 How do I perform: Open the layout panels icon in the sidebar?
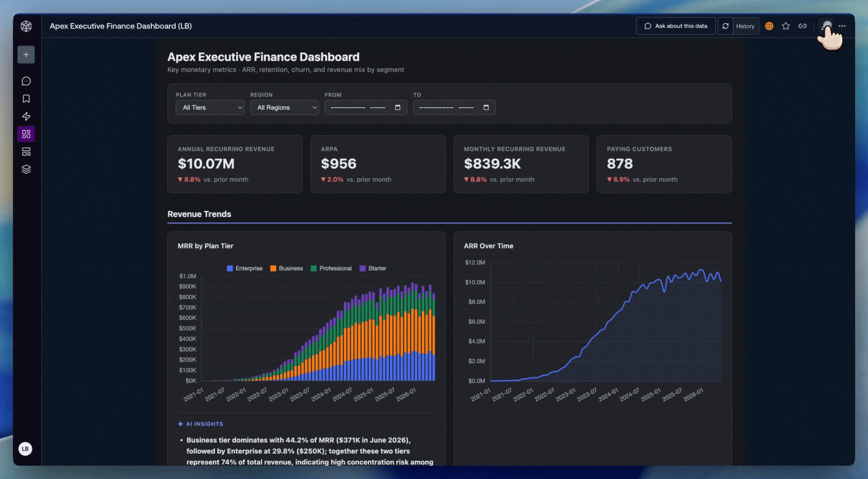coord(26,152)
